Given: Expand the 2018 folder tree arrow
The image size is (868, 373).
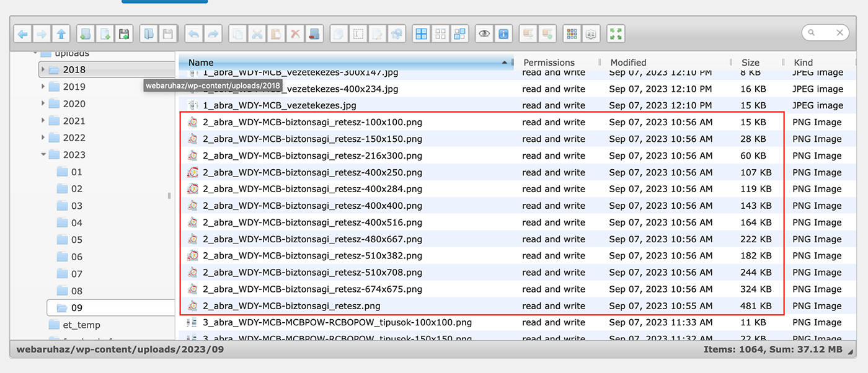Looking at the screenshot, I should (x=43, y=69).
